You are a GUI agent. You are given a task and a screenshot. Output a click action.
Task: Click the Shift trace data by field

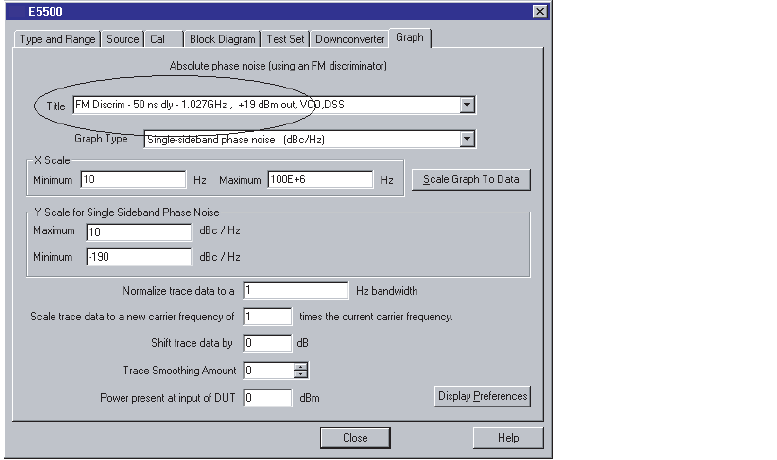coord(268,343)
